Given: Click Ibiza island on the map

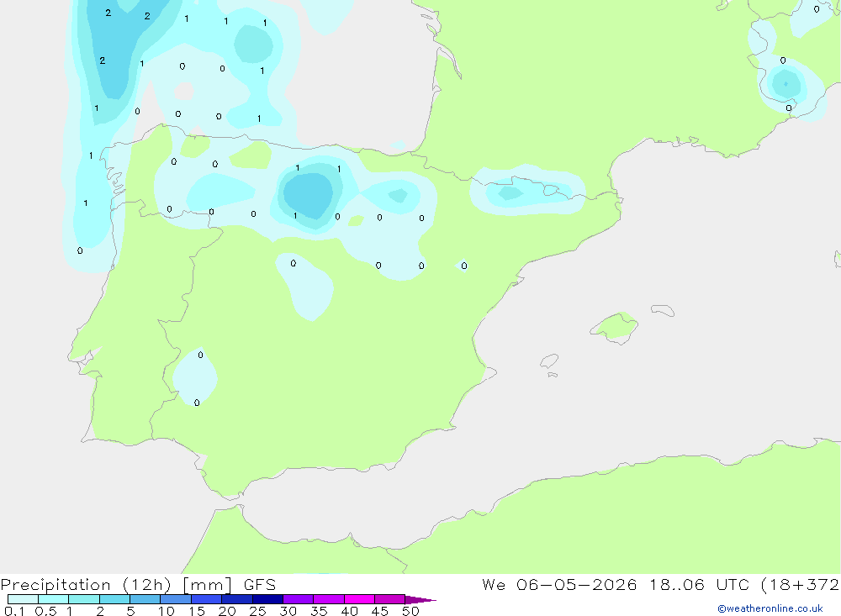Looking at the screenshot, I should (549, 361).
